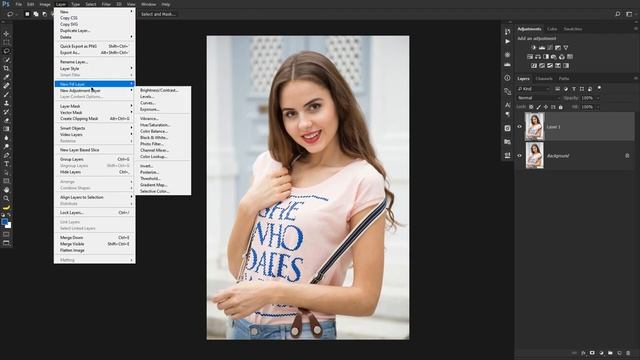Select the Background layer thumbnail
The width and height of the screenshot is (640, 360).
[534, 156]
